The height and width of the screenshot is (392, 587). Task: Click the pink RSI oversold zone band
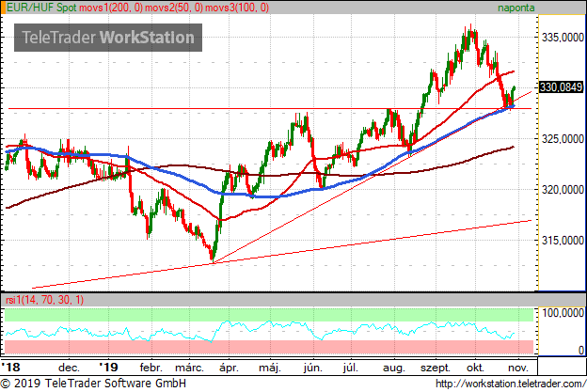point(269,347)
